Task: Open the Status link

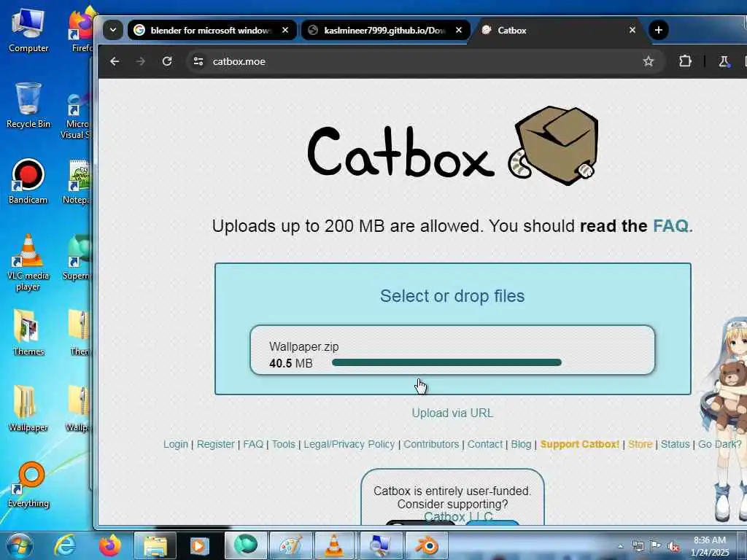Action: coord(675,444)
